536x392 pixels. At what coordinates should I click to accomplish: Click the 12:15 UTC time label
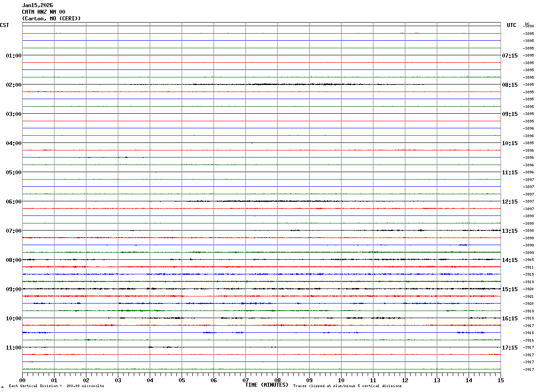point(510,202)
